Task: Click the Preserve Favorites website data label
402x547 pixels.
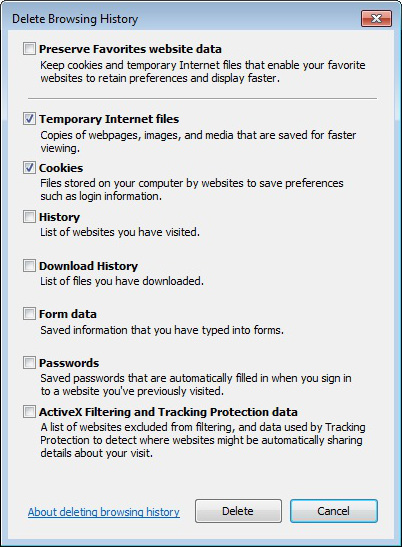Action: [130, 49]
